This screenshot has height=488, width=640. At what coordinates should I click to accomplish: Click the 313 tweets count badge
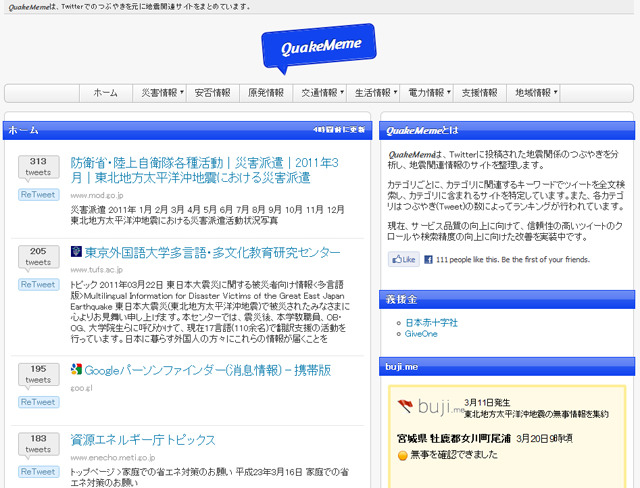(38, 167)
